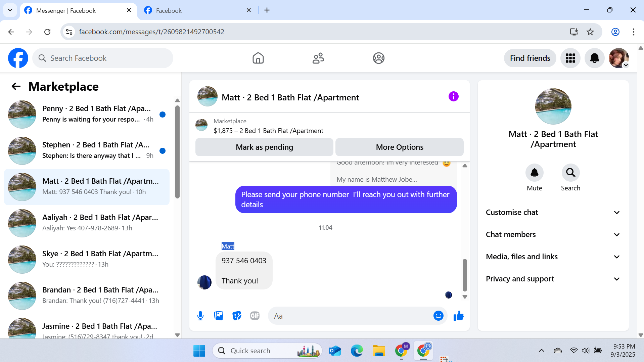Click the install app icon in address bar
Screen dimensions: 644x362
point(574,32)
